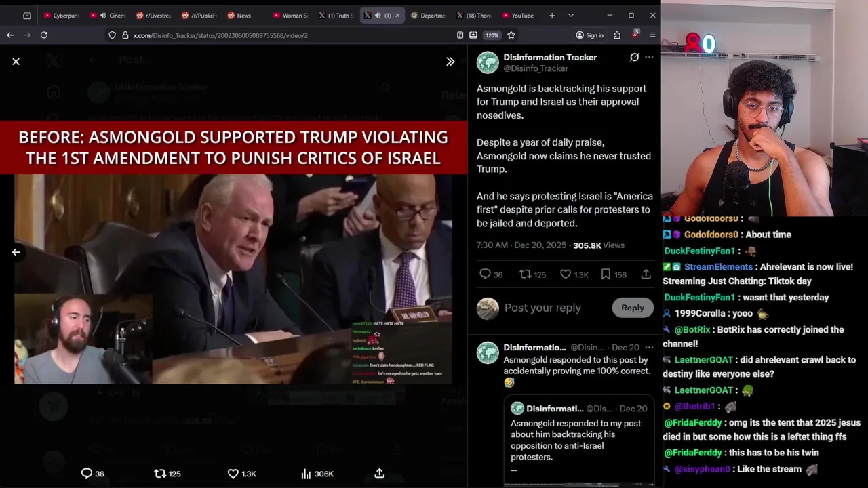Click chat username Godofdoors0
The width and height of the screenshot is (868, 488).
[711, 235]
